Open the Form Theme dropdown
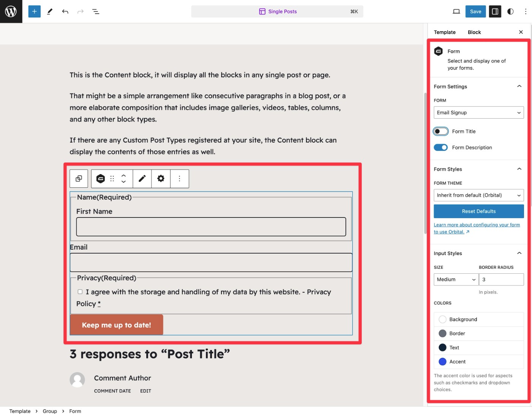The image size is (532, 414). coord(479,195)
